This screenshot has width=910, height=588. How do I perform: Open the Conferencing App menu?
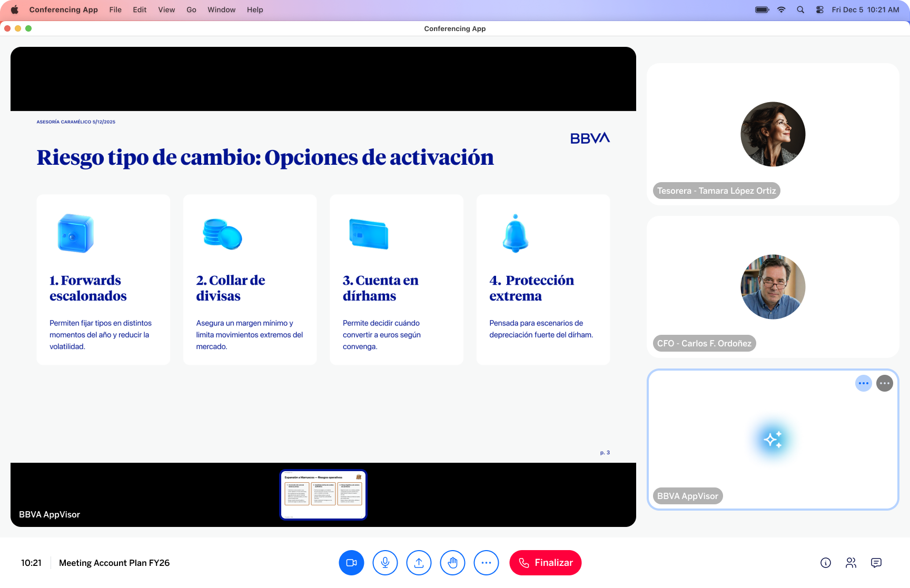(64, 9)
